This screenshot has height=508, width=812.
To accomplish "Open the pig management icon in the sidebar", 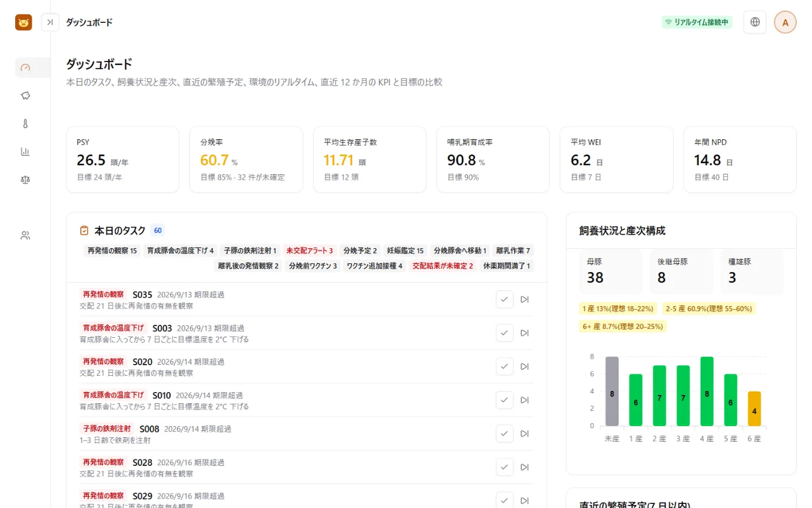I will coord(25,95).
